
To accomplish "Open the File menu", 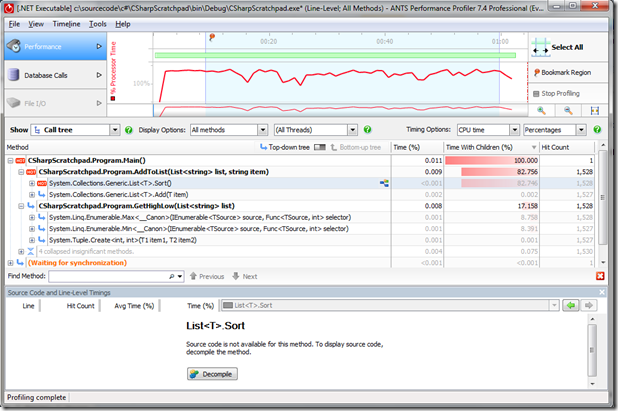I will (x=14, y=24).
